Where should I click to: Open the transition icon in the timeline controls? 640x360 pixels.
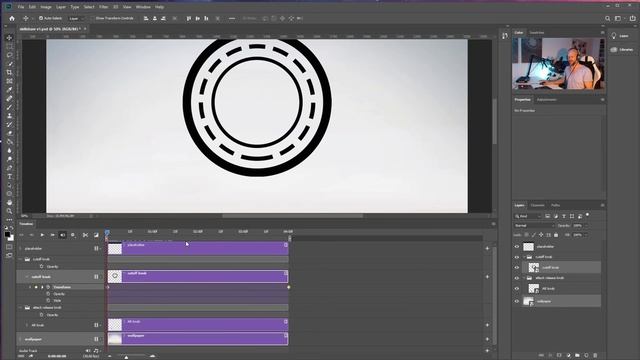[96, 235]
